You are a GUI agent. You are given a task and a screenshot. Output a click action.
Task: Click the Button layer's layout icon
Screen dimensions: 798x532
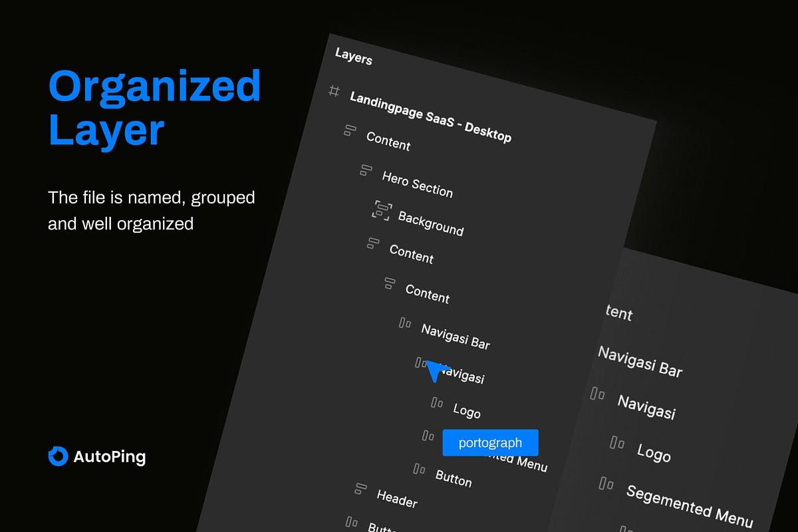click(x=419, y=469)
